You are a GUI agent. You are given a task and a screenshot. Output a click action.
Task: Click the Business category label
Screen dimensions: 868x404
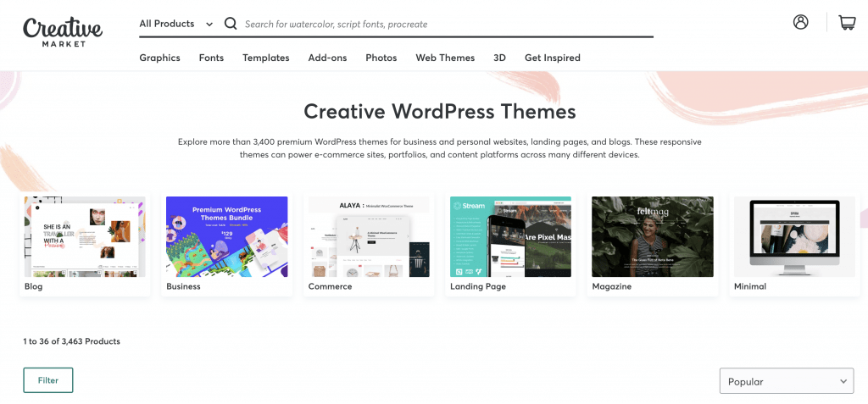[x=183, y=286]
